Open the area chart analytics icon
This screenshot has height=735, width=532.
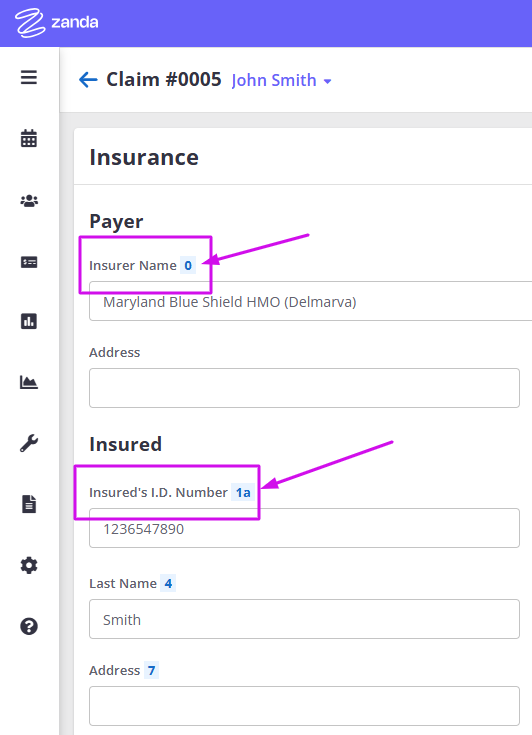point(29,382)
